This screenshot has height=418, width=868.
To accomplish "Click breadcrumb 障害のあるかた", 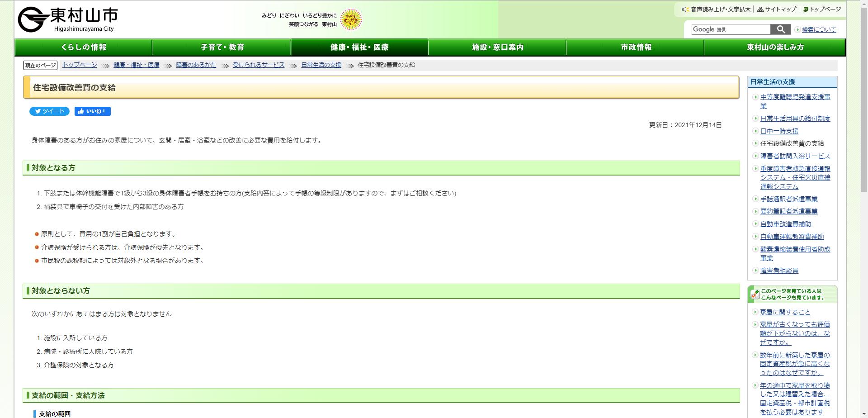I will click(x=196, y=65).
